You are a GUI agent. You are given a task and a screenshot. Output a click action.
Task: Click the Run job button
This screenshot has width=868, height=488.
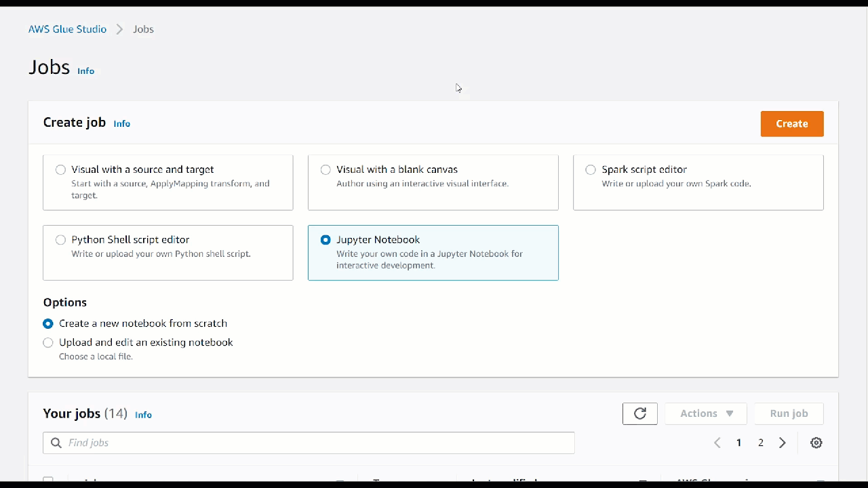coord(789,413)
